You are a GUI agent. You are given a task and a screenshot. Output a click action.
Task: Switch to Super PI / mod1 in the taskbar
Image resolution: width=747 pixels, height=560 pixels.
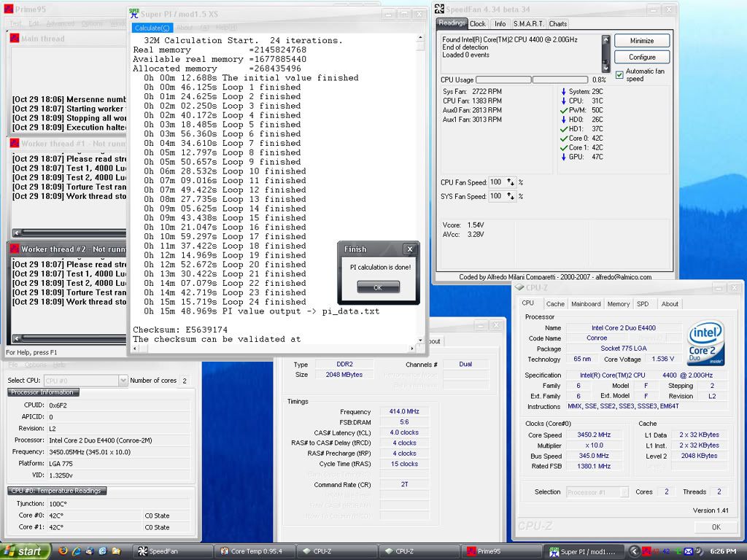[584, 551]
